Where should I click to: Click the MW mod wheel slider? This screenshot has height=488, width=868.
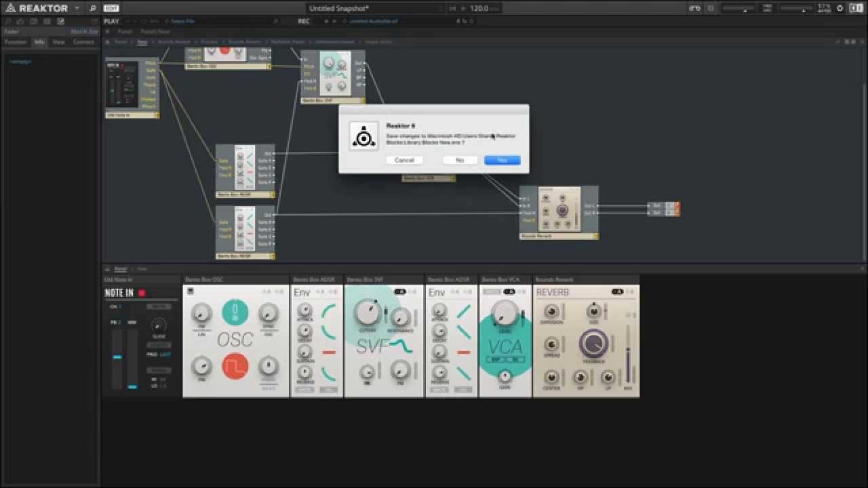[132, 358]
